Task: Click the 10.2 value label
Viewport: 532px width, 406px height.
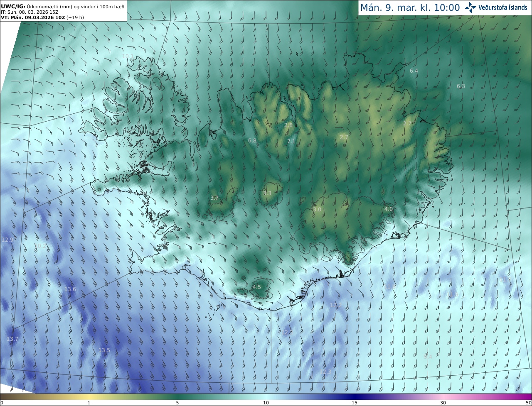Action: [41, 246]
